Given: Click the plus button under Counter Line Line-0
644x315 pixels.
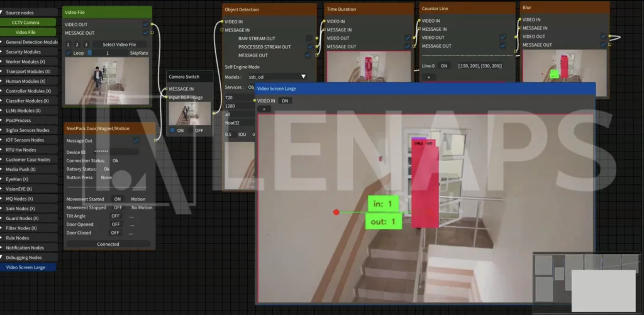Looking at the screenshot, I should point(429,77).
